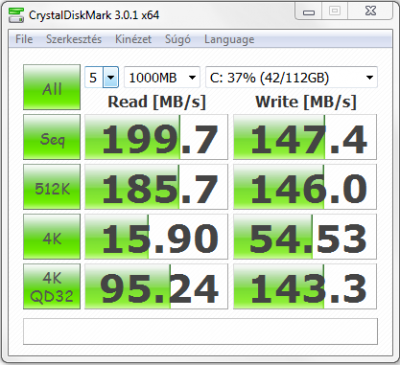Start the 4K QD32 benchmark test
Image resolution: width=400 pixels, height=365 pixels.
click(x=52, y=286)
